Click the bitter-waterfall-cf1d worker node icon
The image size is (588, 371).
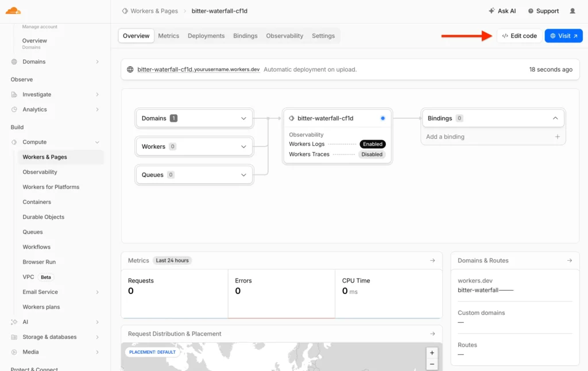pos(291,118)
